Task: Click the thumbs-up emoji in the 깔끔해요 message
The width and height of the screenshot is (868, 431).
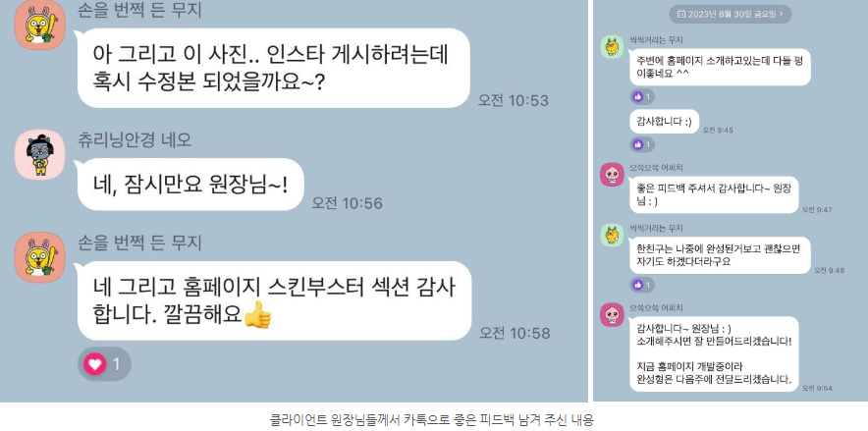Action: pos(257,315)
